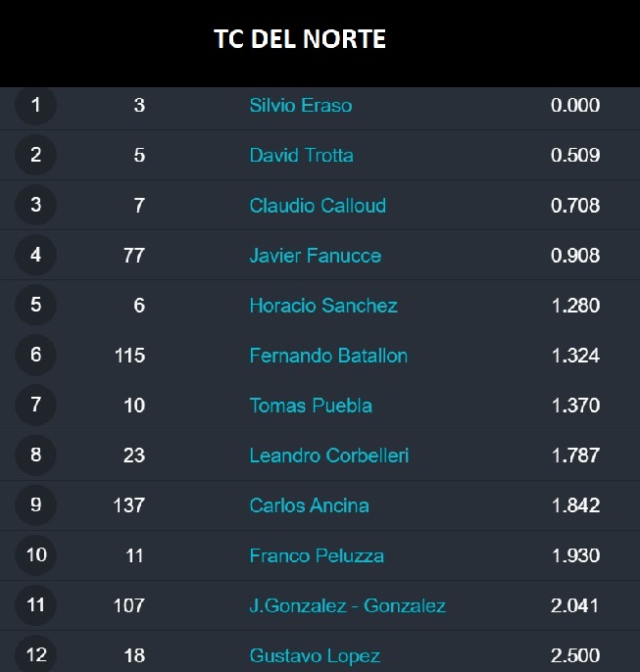The image size is (640, 672).
Task: Select Tomas Puebla name link
Action: point(311,406)
